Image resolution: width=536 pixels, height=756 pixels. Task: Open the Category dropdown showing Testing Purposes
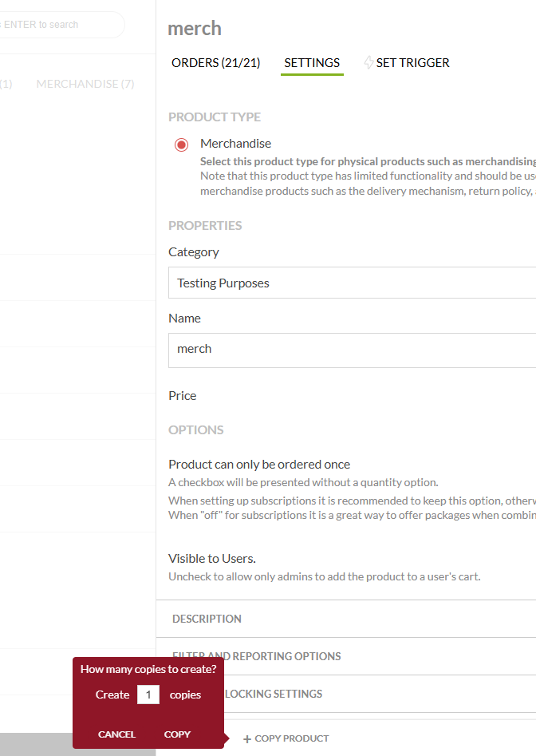[351, 283]
